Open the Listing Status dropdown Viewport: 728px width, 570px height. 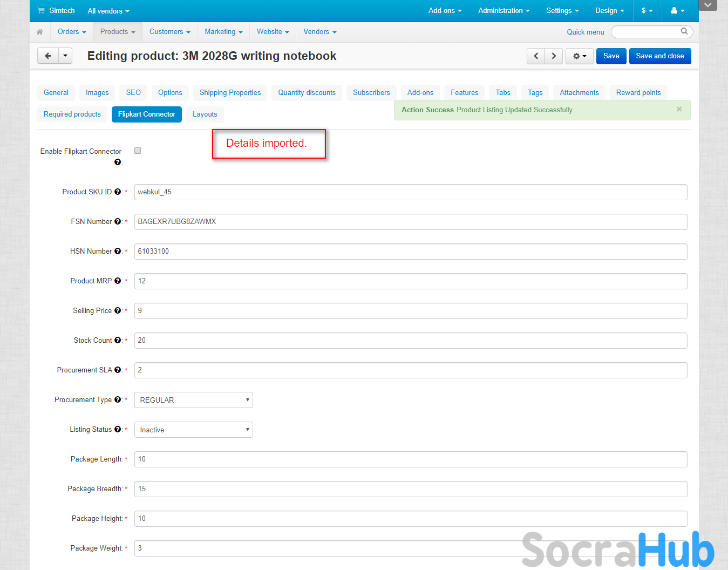193,430
